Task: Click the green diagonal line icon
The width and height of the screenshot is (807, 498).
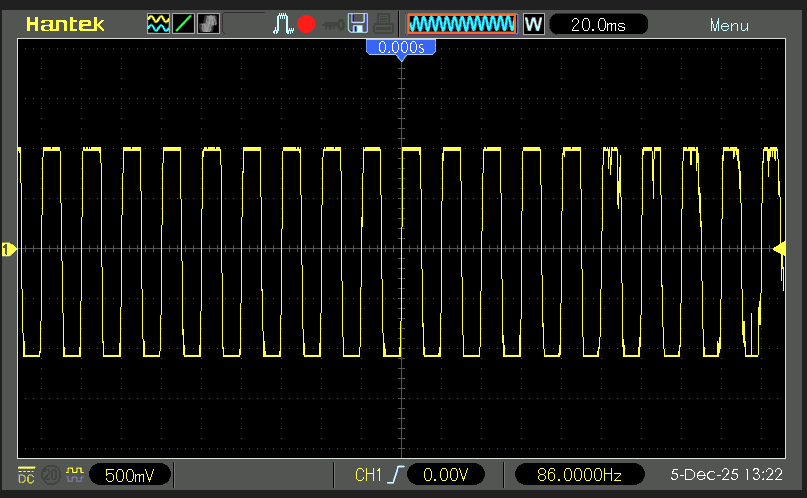Action: (x=183, y=24)
